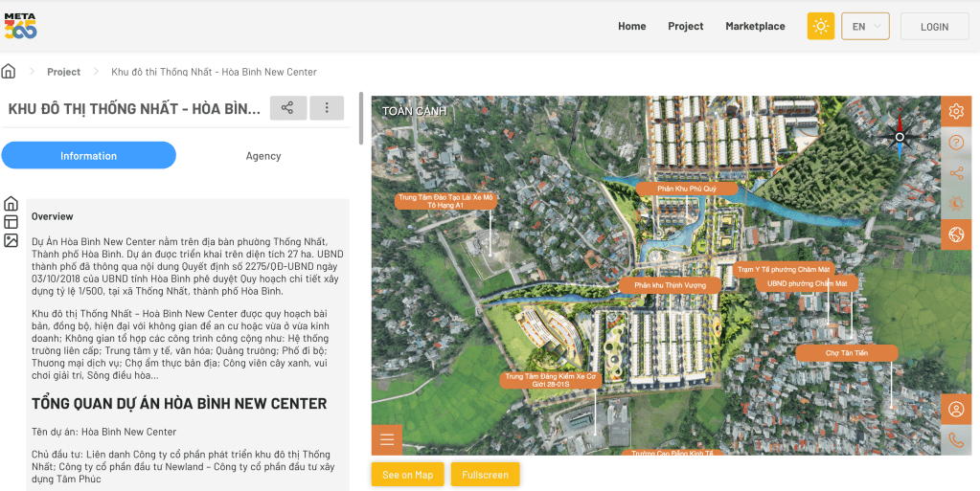Select the Chợ Tân Tiến map label
The width and height of the screenshot is (980, 491).
pyautogui.click(x=846, y=353)
